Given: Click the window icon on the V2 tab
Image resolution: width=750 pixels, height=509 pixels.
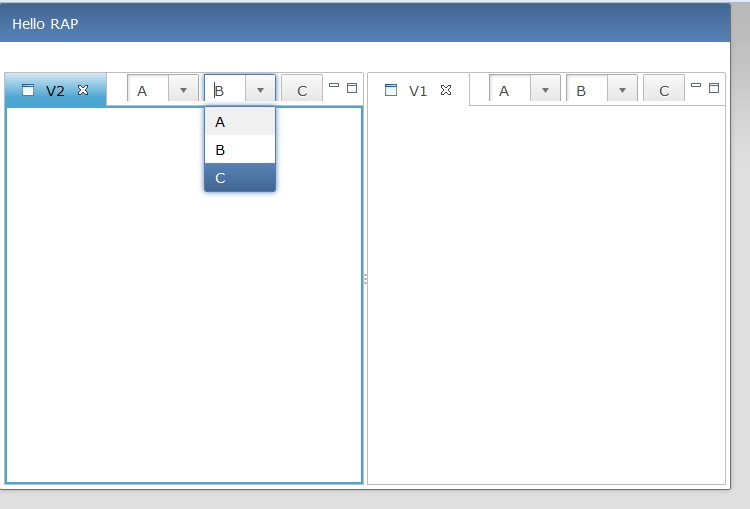Looking at the screenshot, I should coord(28,90).
